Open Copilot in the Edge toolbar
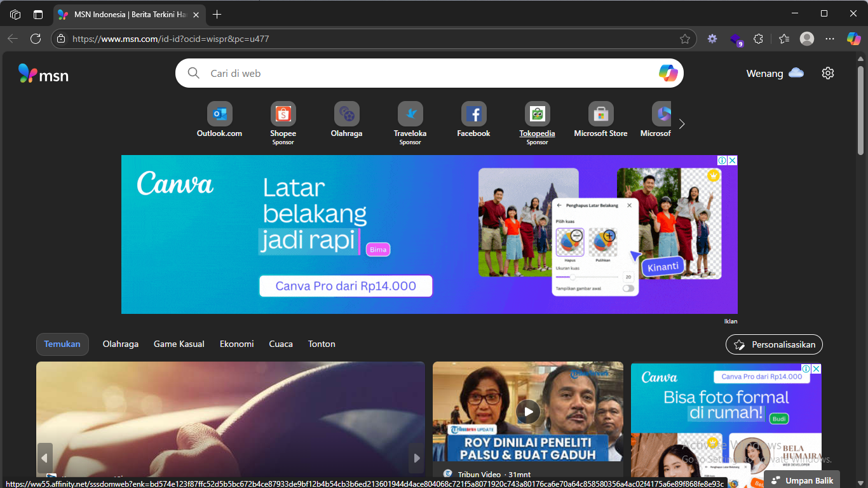 click(853, 39)
